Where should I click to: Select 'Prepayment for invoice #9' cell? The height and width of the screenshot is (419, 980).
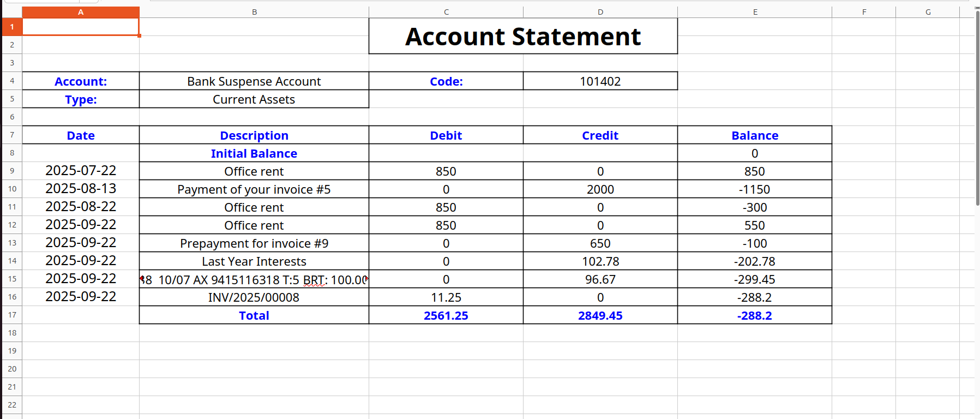click(x=254, y=243)
